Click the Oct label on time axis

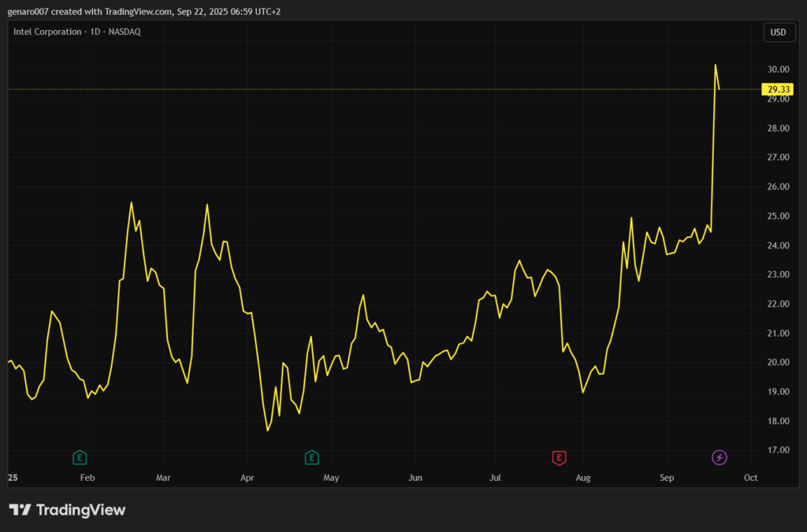coord(750,478)
